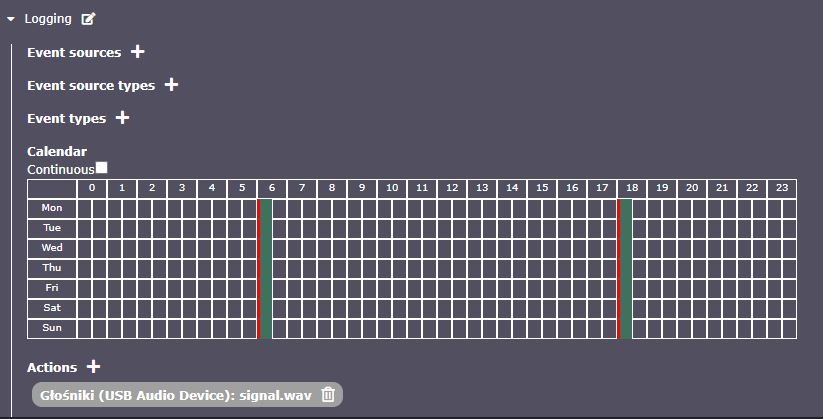
Task: Add a new action with plus icon
Action: pos(94,367)
